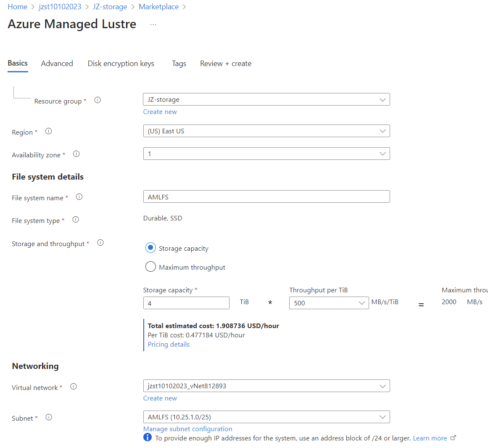Viewport: 488px width, 448px height.
Task: Return to Marketplace via breadcrumb
Action: [159, 7]
